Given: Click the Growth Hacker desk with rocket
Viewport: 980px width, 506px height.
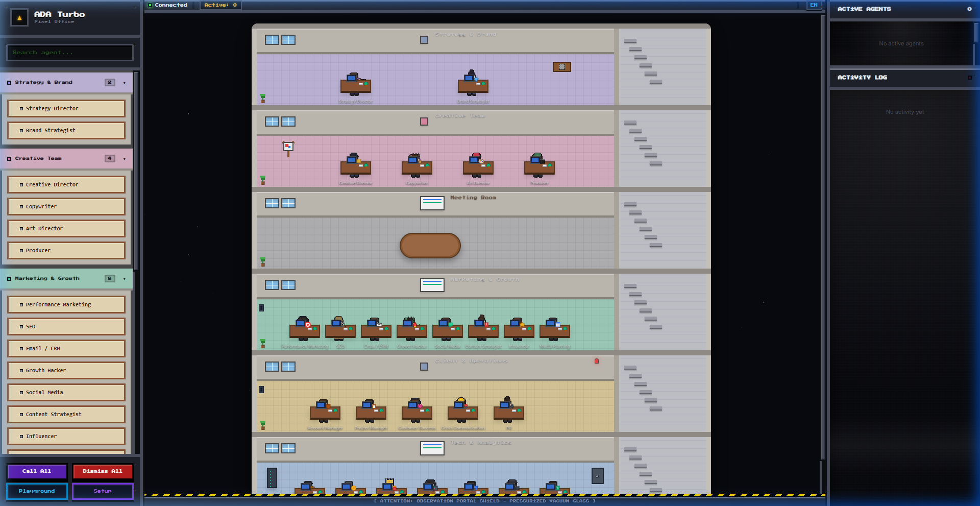Looking at the screenshot, I should coord(412,329).
